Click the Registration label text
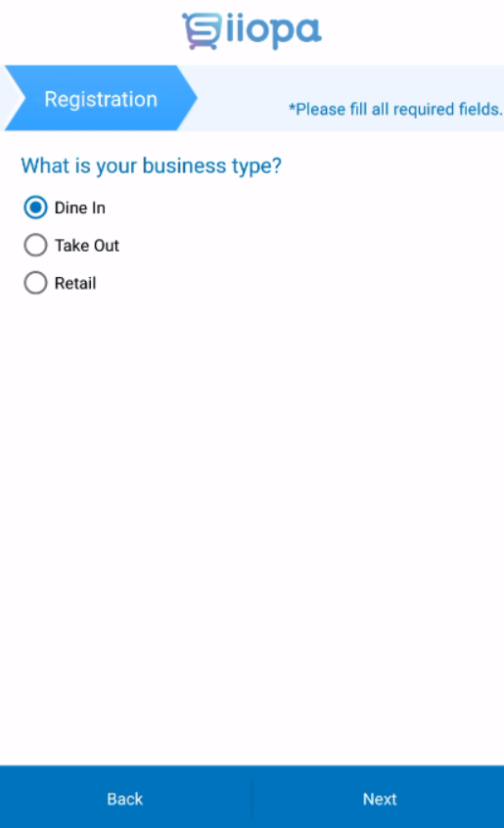 (101, 99)
